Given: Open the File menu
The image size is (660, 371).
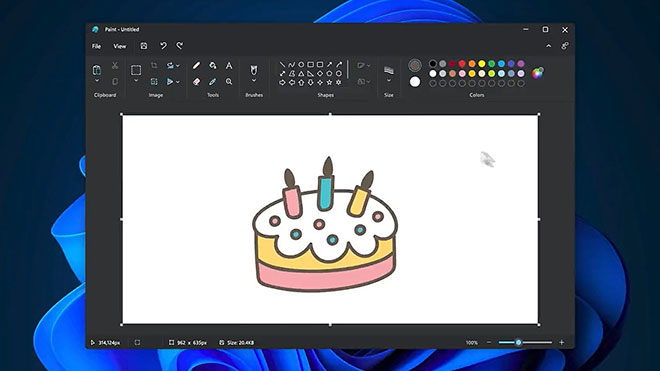Looking at the screenshot, I should coord(96,46).
